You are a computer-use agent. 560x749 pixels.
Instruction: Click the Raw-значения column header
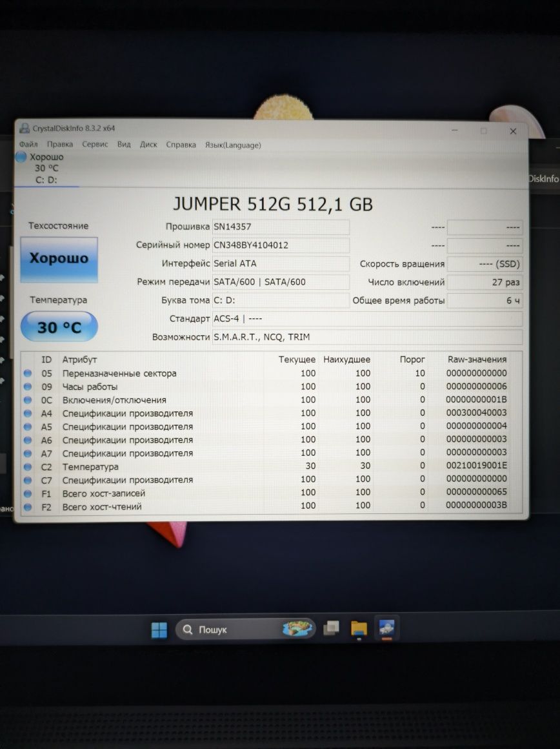[x=477, y=359]
